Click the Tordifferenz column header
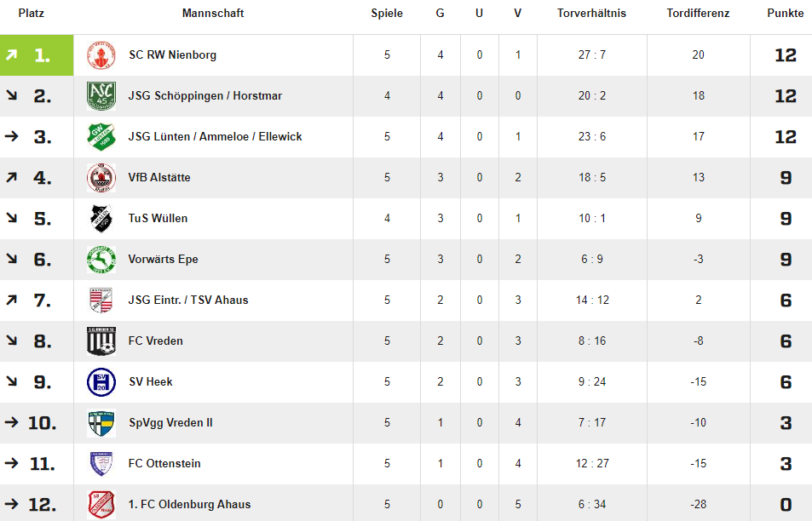The height and width of the screenshot is (521, 812). click(x=698, y=14)
